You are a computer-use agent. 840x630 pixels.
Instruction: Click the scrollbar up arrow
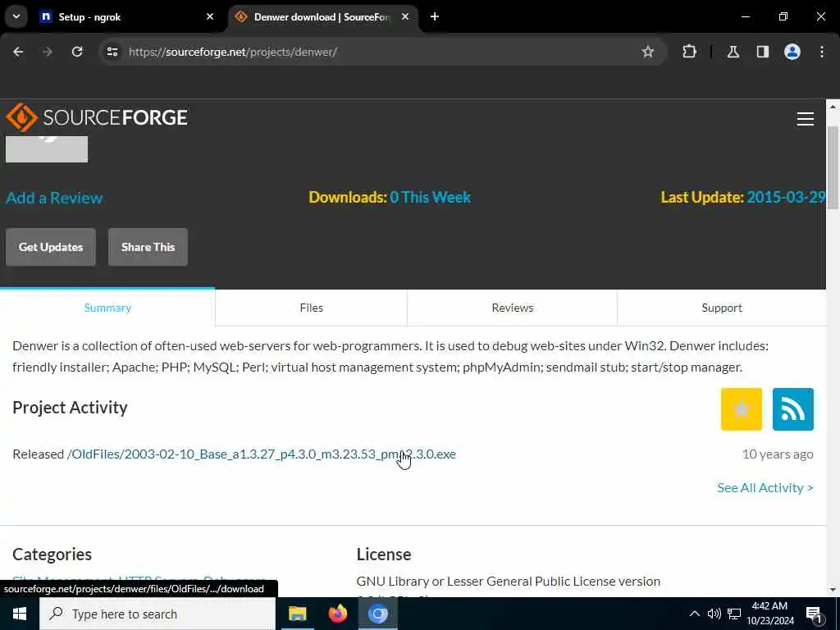[x=833, y=107]
